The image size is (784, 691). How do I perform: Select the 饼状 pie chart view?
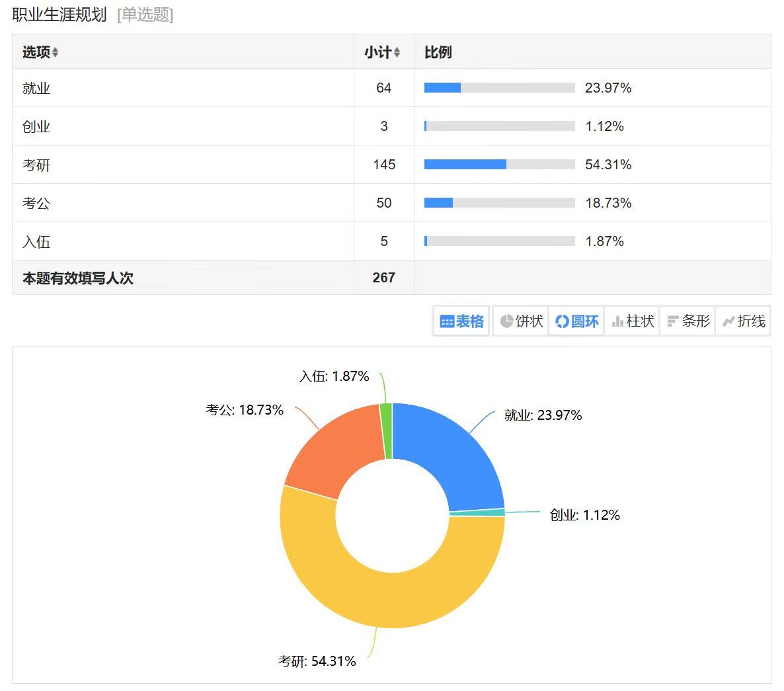521,321
